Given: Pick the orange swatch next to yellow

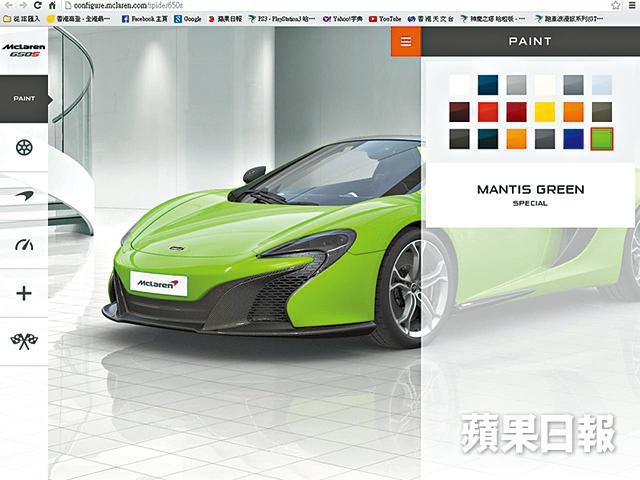Looking at the screenshot, I should pyautogui.click(x=573, y=112).
